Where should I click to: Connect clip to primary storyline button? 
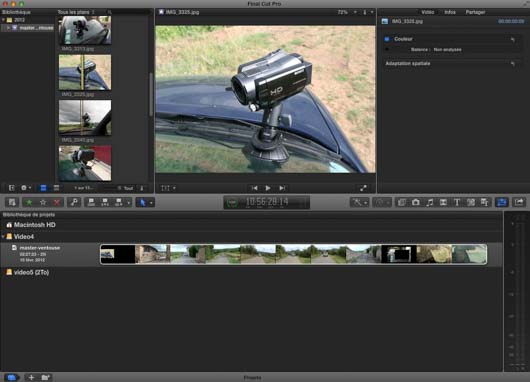coord(91,202)
